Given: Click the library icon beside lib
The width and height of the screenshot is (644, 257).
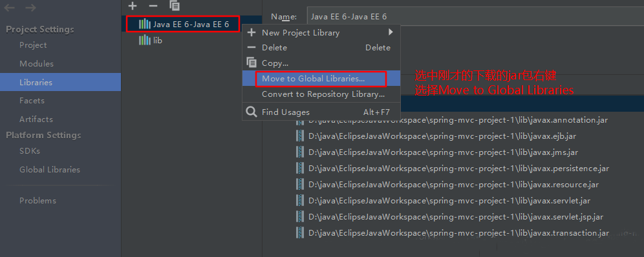Looking at the screenshot, I should click(x=145, y=40).
